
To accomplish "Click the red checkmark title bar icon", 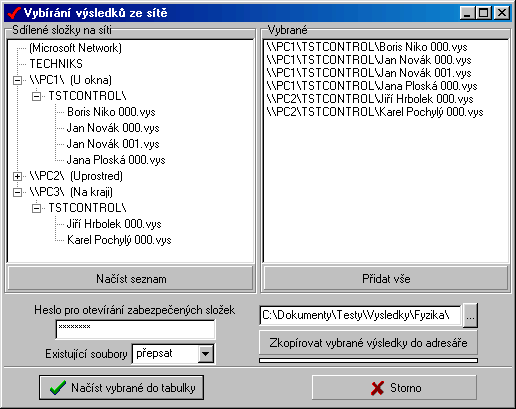I will click(14, 13).
